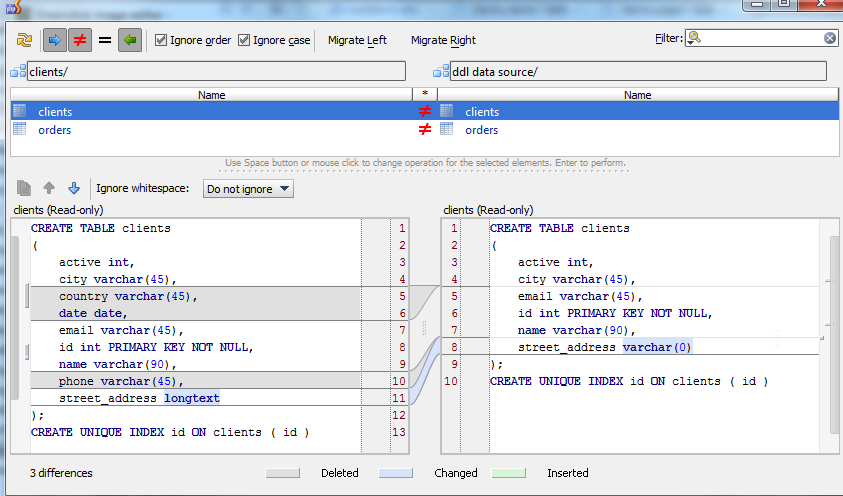Select the orders row in left list
The width and height of the screenshot is (843, 496).
(211, 130)
